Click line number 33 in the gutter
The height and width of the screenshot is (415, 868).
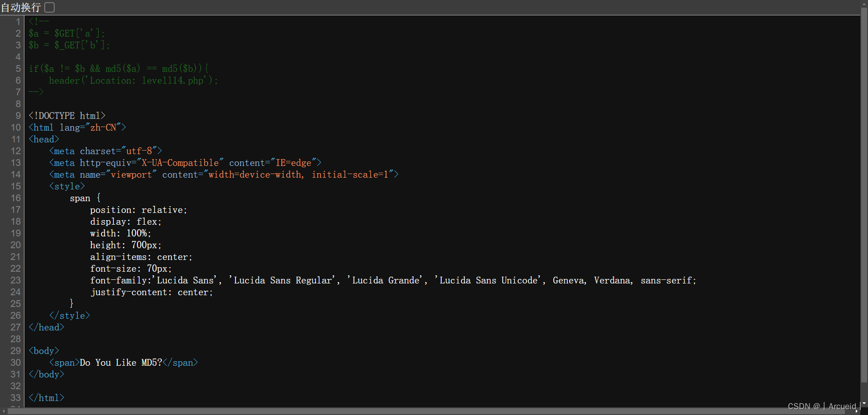16,398
